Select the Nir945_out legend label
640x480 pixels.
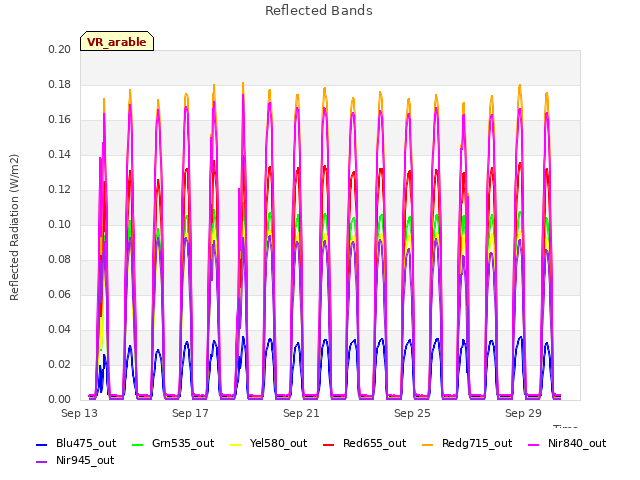coord(85,460)
